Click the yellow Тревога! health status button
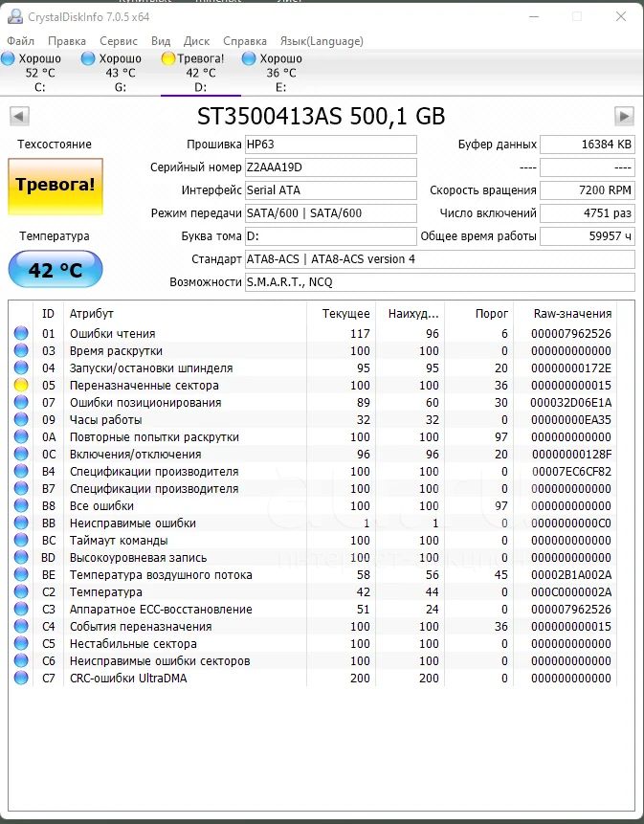Image resolution: width=644 pixels, height=824 pixels. point(56,187)
